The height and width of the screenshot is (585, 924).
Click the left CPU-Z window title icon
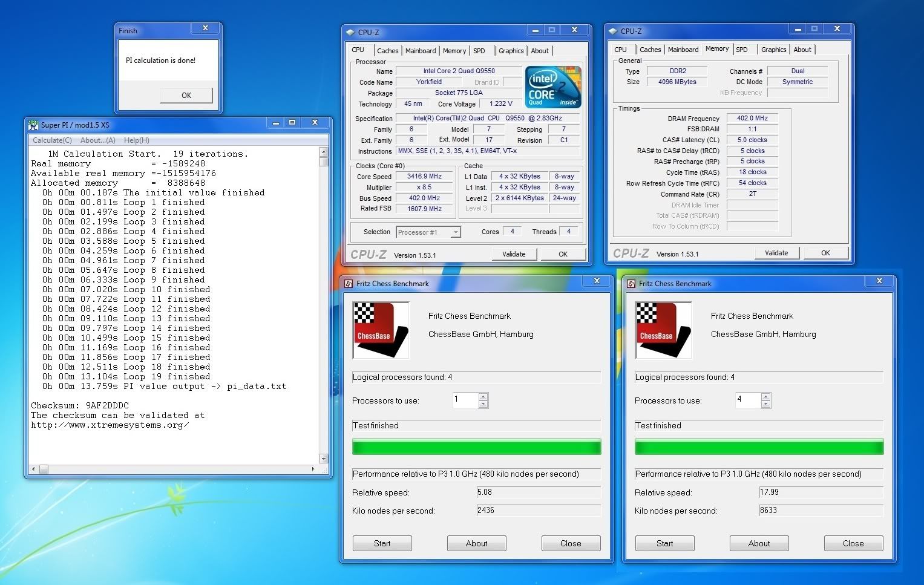pos(350,33)
